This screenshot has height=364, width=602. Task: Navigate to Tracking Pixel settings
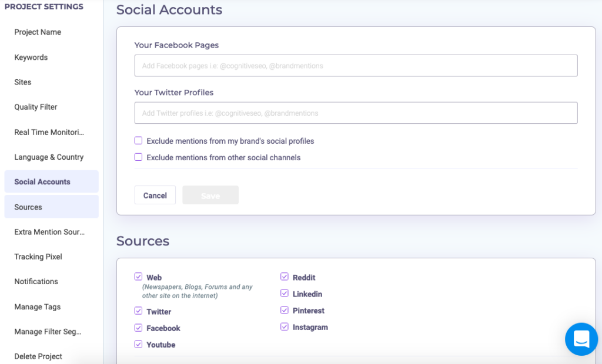pos(38,257)
